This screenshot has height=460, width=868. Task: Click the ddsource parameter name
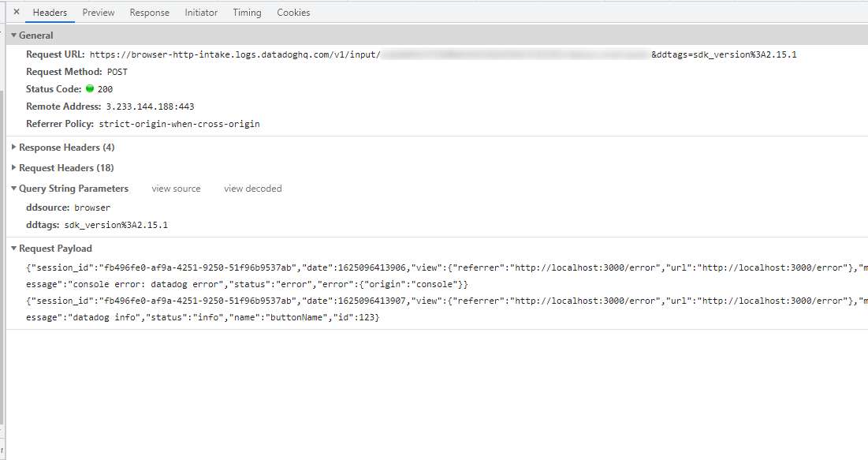pyautogui.click(x=47, y=208)
